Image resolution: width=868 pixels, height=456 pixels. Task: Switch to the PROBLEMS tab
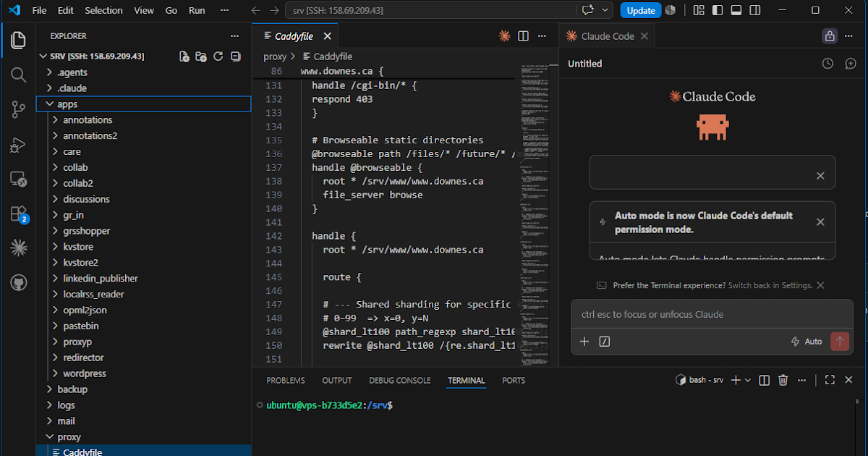tap(286, 380)
